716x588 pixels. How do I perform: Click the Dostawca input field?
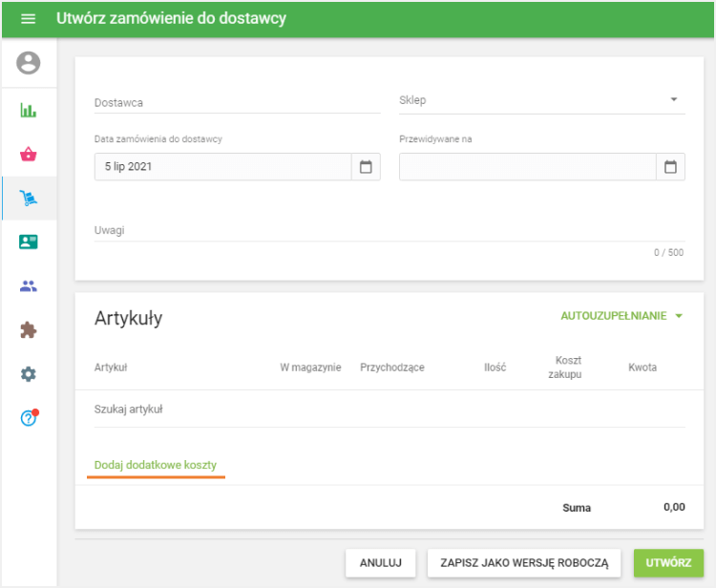pyautogui.click(x=237, y=102)
